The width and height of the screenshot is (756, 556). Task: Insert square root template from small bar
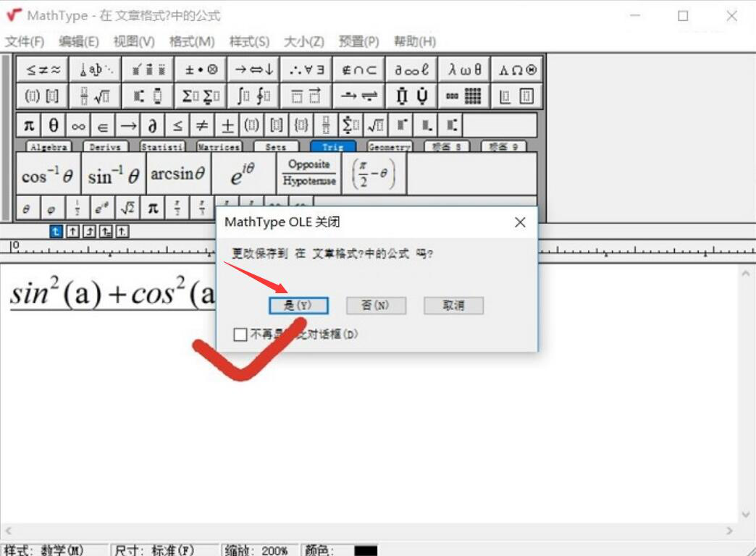click(x=376, y=126)
